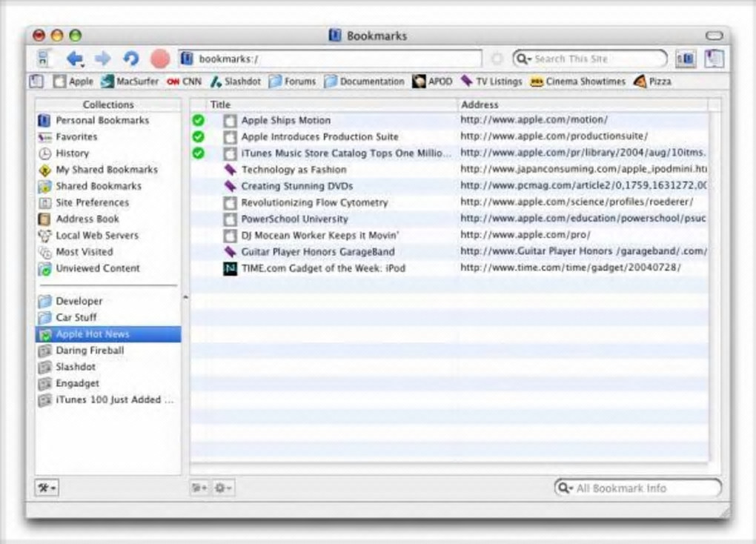The image size is (756, 544).
Task: Open the CNN bookmark
Action: [x=184, y=82]
